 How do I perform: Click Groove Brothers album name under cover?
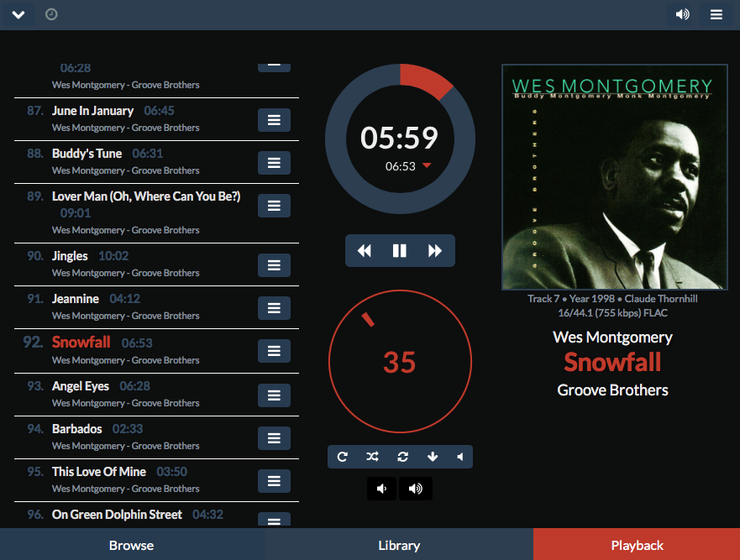(x=612, y=390)
